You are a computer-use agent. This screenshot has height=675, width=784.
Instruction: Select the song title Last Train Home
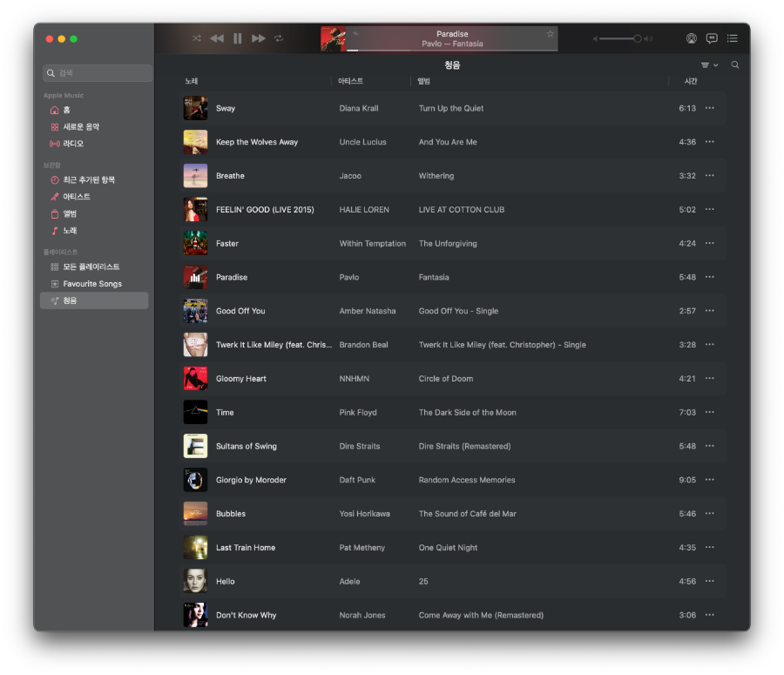tap(246, 548)
